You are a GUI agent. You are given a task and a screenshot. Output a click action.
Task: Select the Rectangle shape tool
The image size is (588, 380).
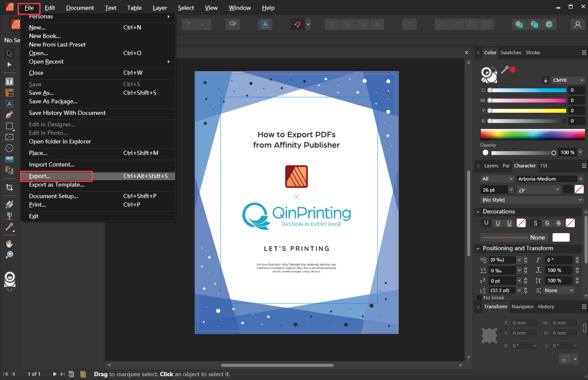[9, 126]
